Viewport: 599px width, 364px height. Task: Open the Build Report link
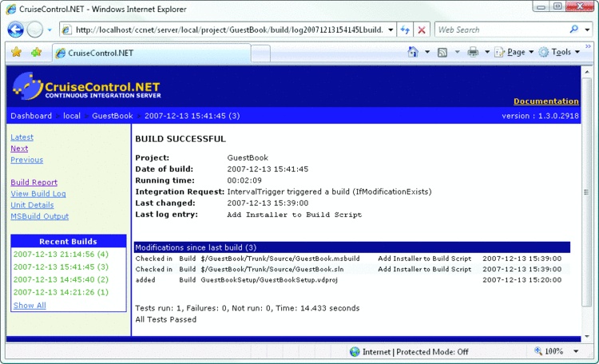(34, 183)
